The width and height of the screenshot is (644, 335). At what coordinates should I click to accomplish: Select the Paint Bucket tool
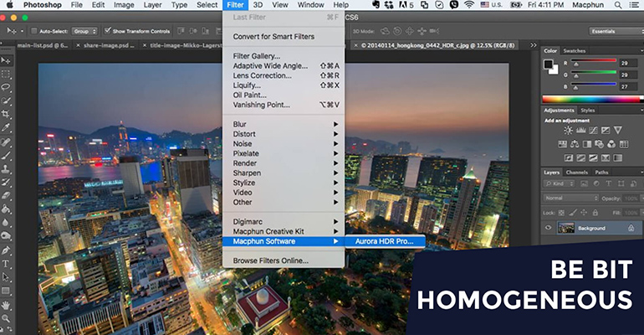pos(6,209)
